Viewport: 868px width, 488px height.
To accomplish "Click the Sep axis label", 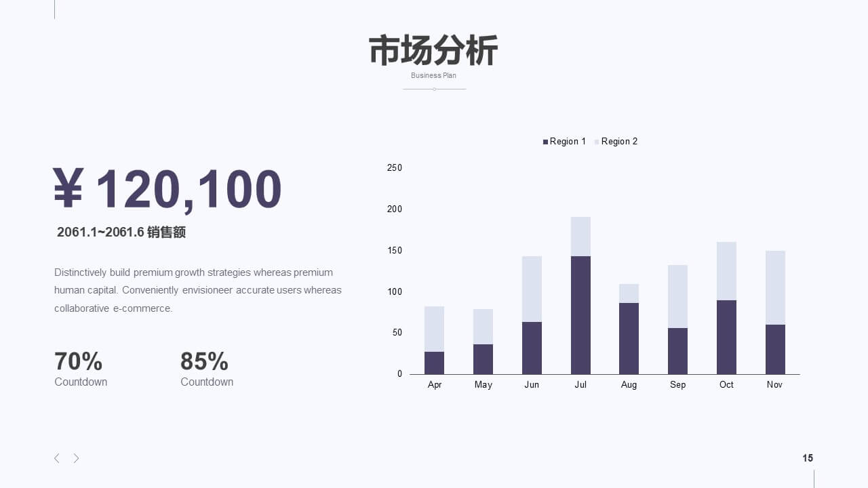I will click(677, 385).
